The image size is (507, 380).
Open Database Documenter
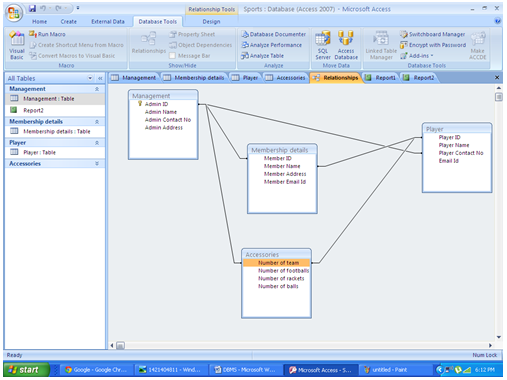273,34
